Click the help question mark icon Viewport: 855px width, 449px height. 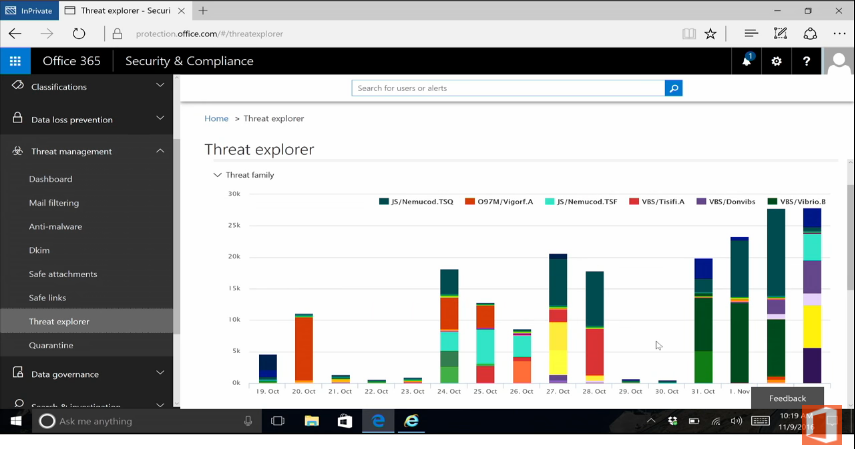pyautogui.click(x=807, y=62)
